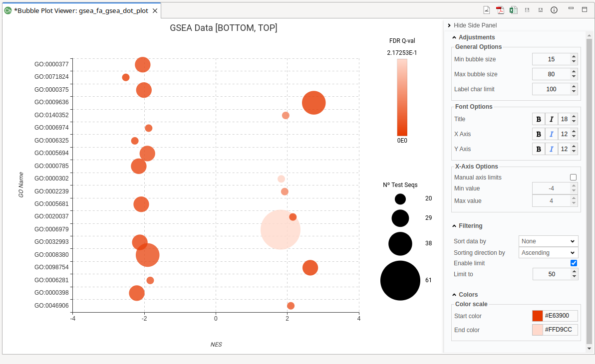The height and width of the screenshot is (364, 595).
Task: Select the Bubble Plot Viewer tab
Action: point(80,10)
